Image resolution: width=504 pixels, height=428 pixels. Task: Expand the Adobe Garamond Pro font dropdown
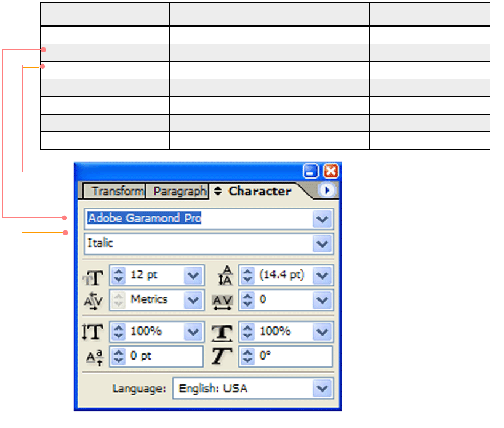point(322,219)
